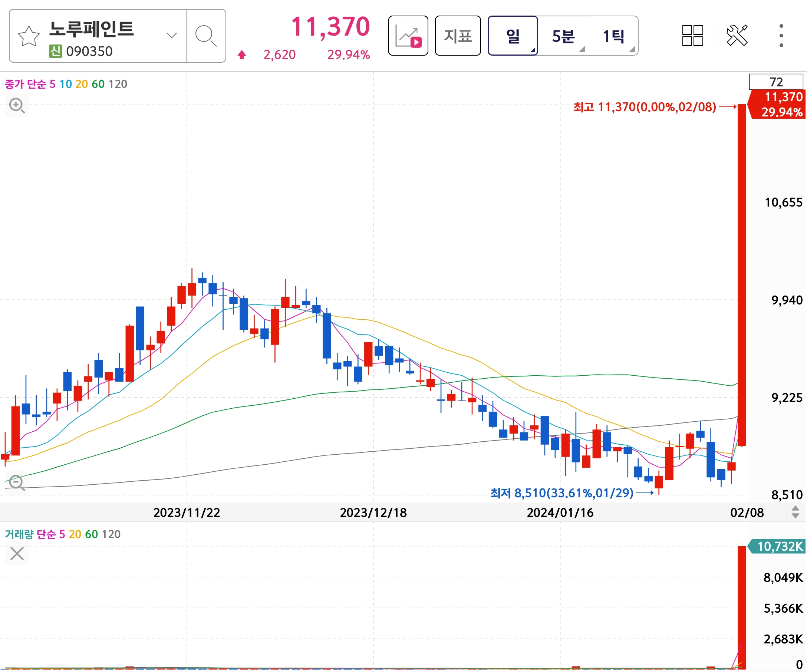The height and width of the screenshot is (672, 807).
Task: Open chart replay video icon
Action: coord(408,36)
